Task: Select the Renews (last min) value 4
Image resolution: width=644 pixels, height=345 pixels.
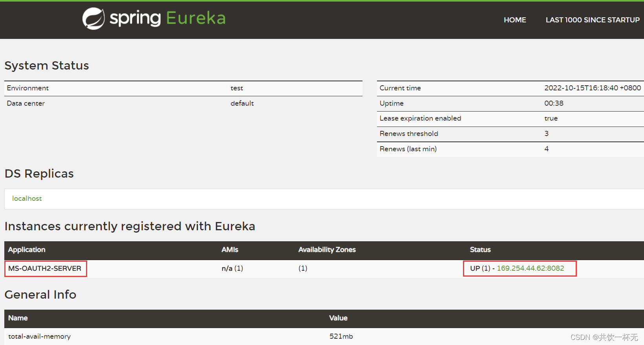Action: point(547,149)
